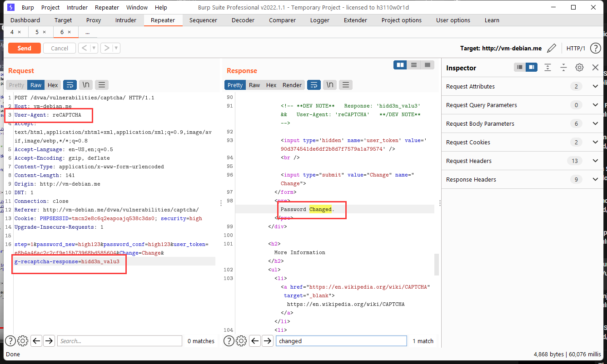The image size is (607, 364).
Task: Go forward in Repeater history arrow
Action: point(107,48)
